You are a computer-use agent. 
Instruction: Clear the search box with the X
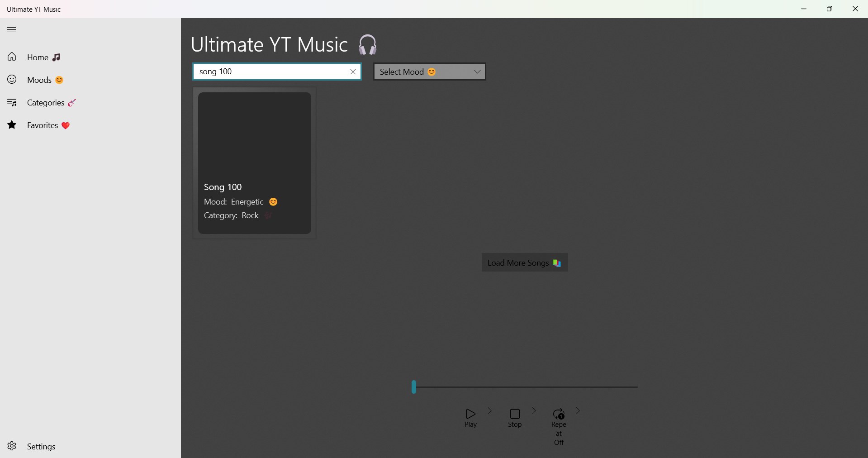[353, 72]
